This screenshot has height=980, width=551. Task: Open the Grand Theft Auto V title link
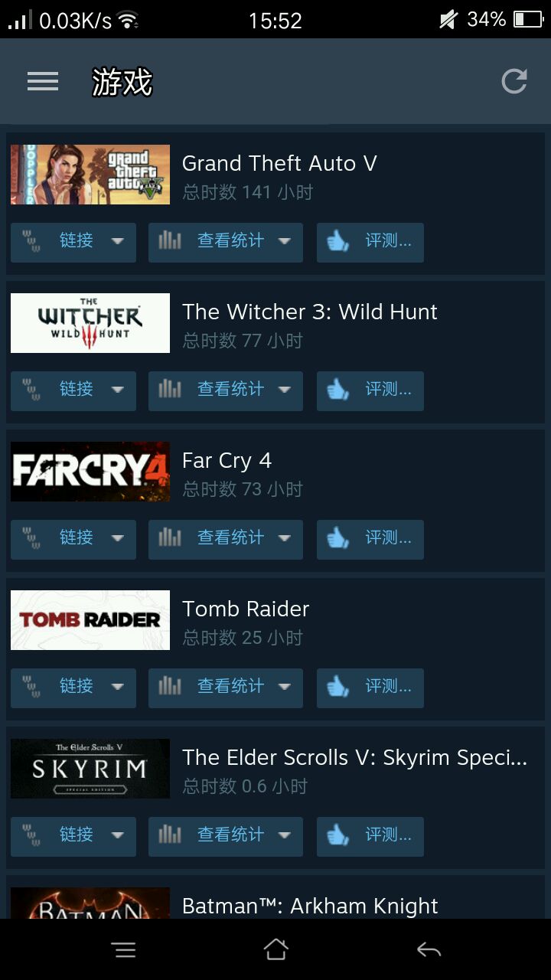[x=279, y=163]
